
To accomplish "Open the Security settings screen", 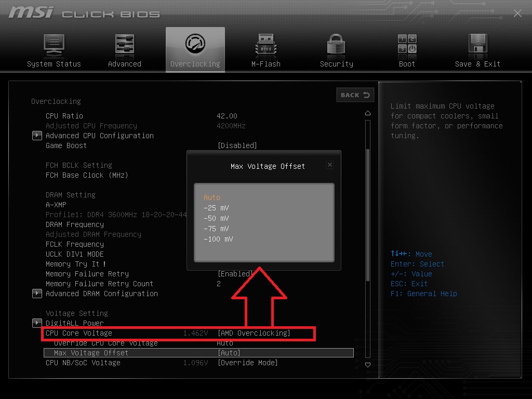I will point(336,50).
